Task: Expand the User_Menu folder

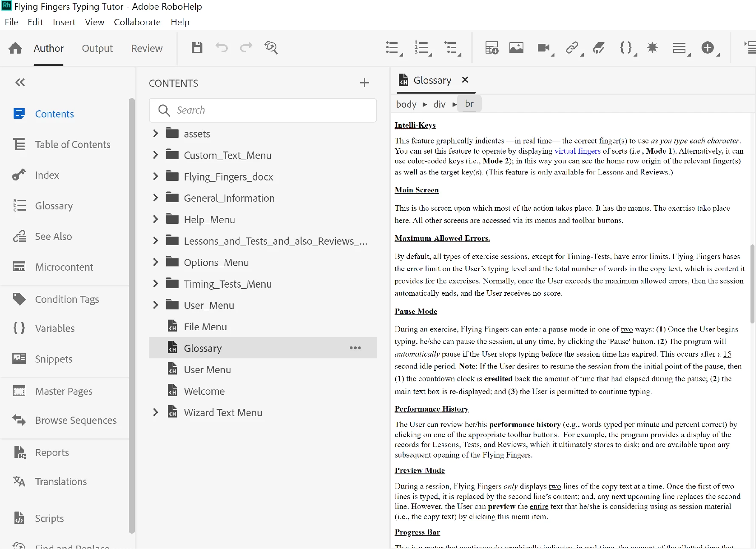Action: click(155, 305)
